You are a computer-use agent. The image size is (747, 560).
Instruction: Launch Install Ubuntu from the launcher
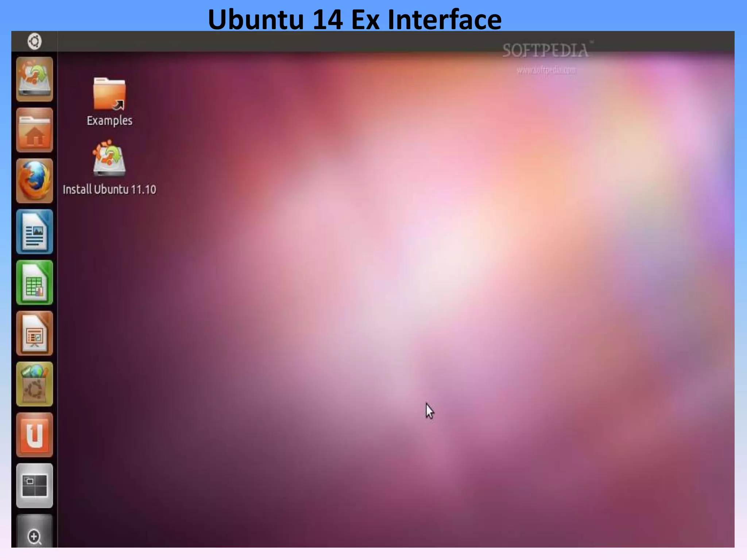point(35,79)
